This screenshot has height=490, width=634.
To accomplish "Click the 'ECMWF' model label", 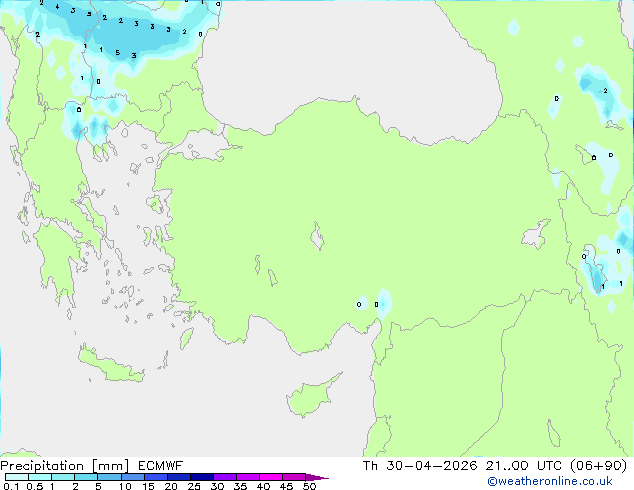I will [x=161, y=466].
